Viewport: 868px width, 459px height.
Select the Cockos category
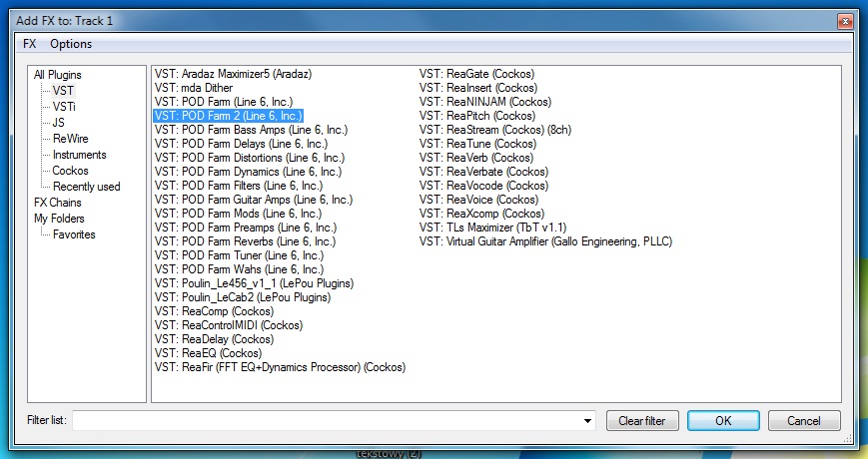70,171
